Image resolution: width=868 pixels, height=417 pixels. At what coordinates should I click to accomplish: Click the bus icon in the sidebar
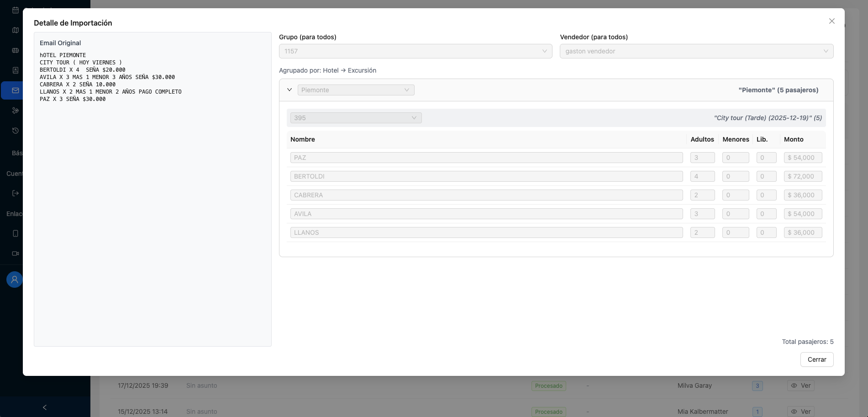pyautogui.click(x=16, y=50)
